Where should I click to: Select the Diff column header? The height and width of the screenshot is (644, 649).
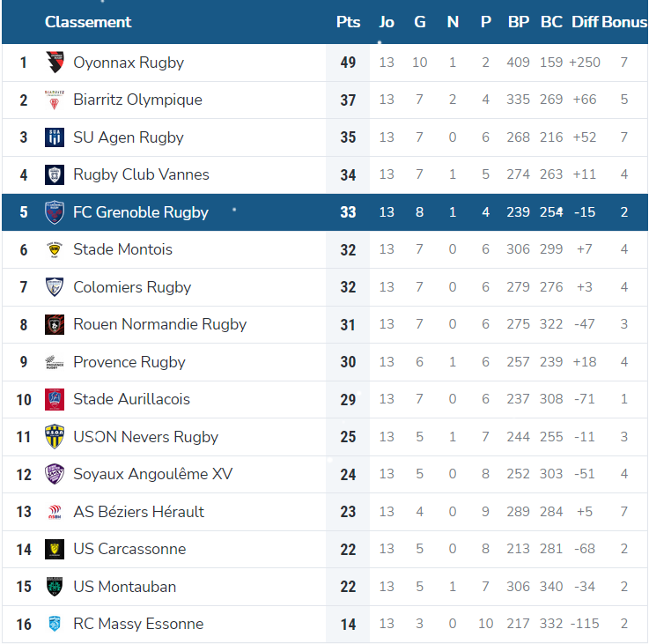click(x=585, y=22)
